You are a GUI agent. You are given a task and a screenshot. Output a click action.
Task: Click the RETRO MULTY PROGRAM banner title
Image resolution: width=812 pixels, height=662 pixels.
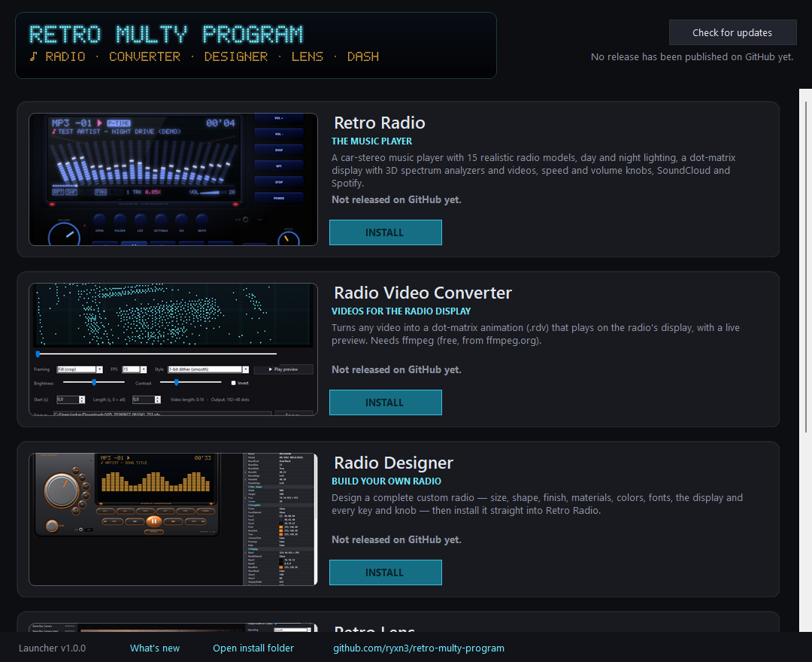[165, 35]
